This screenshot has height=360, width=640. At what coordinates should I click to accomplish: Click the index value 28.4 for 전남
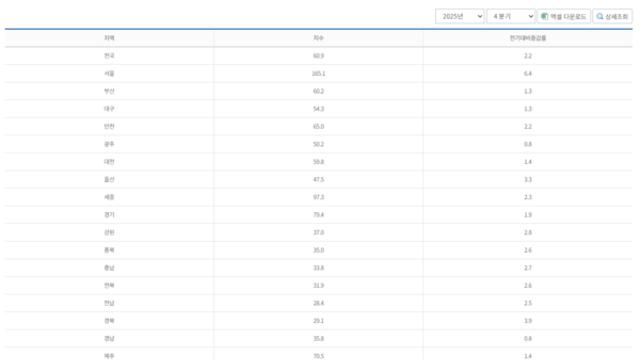318,303
